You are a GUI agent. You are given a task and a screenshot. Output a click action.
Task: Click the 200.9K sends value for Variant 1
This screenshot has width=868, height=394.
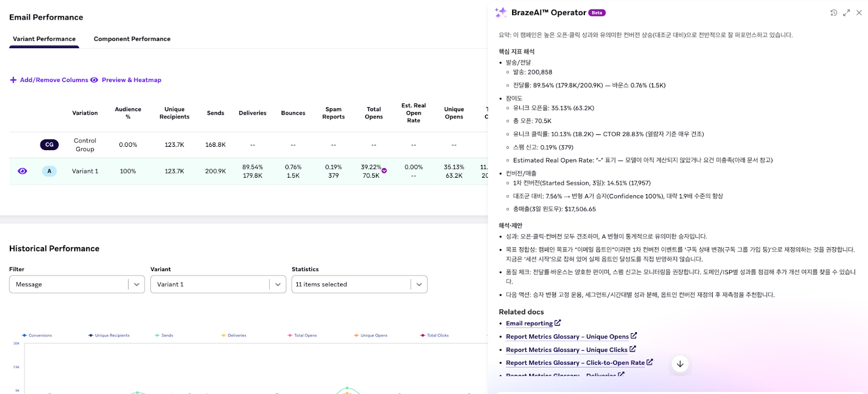coord(215,171)
